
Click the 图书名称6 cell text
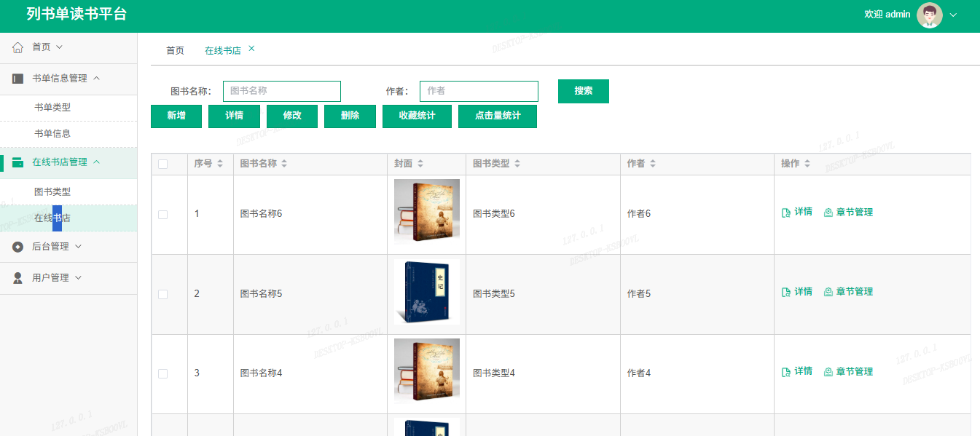[261, 214]
